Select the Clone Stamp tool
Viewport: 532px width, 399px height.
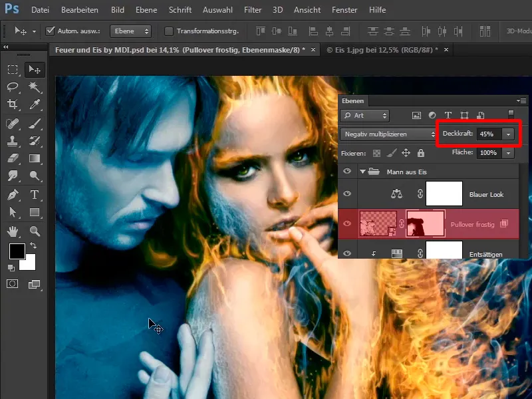point(13,141)
